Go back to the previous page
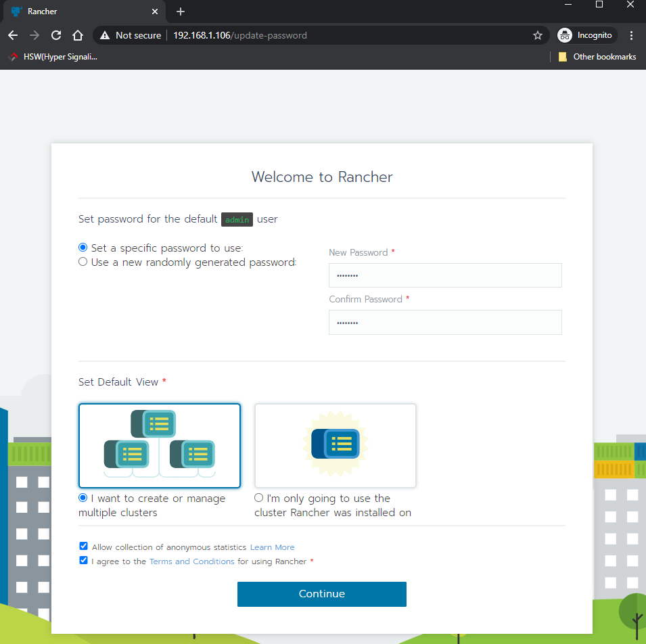 pyautogui.click(x=13, y=35)
